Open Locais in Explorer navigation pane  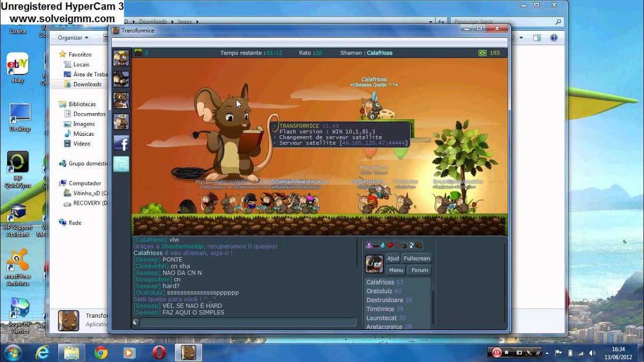point(81,64)
